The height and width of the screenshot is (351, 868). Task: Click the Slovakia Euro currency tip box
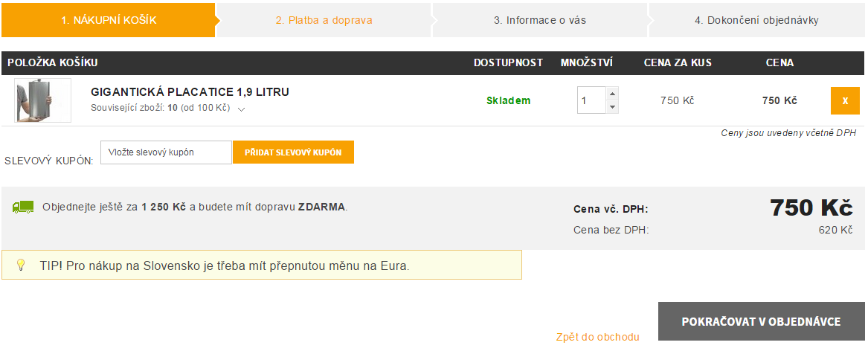[262, 265]
